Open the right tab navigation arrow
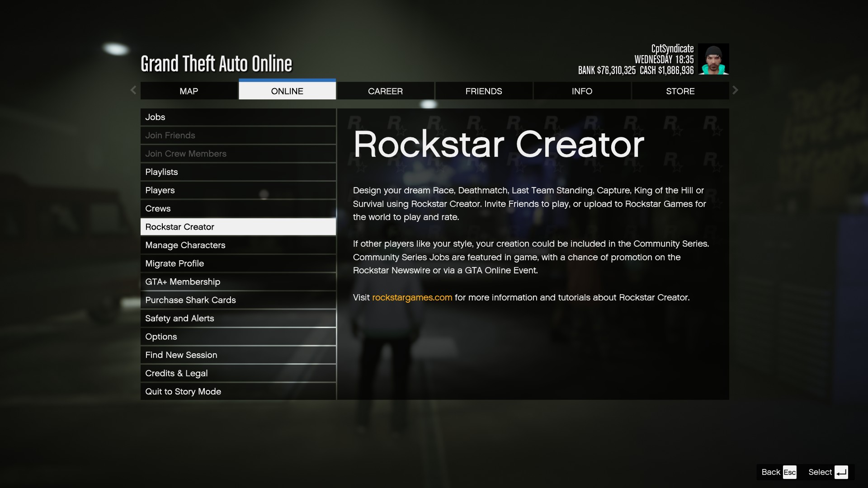The image size is (868, 488). tap(735, 90)
